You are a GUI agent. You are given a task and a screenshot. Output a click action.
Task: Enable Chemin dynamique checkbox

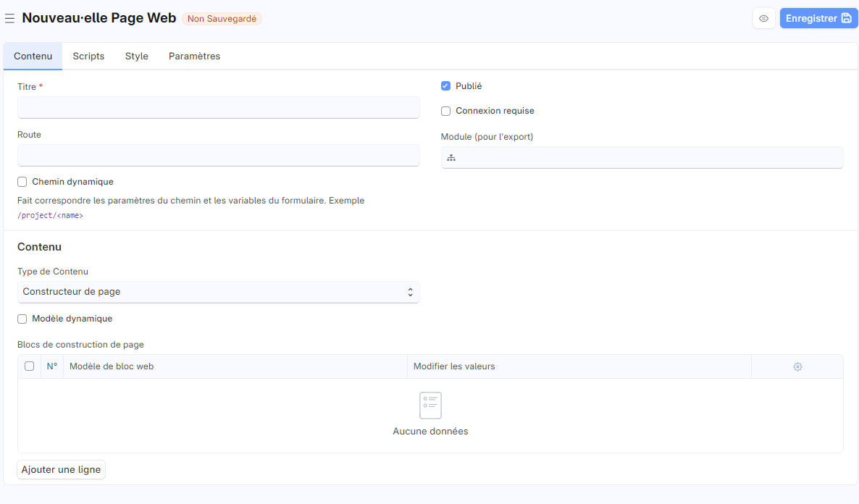click(22, 182)
